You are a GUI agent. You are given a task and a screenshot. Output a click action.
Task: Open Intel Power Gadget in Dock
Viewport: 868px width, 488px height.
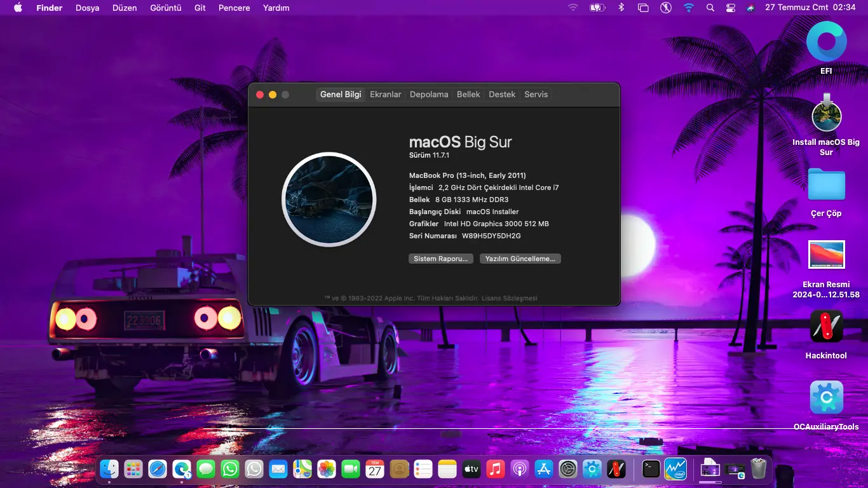pos(675,469)
